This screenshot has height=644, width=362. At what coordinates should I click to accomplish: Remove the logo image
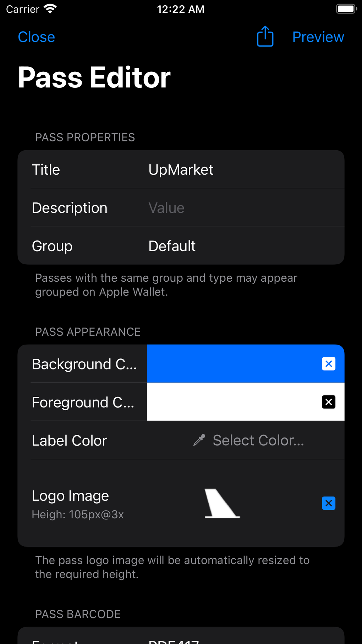coord(329,503)
